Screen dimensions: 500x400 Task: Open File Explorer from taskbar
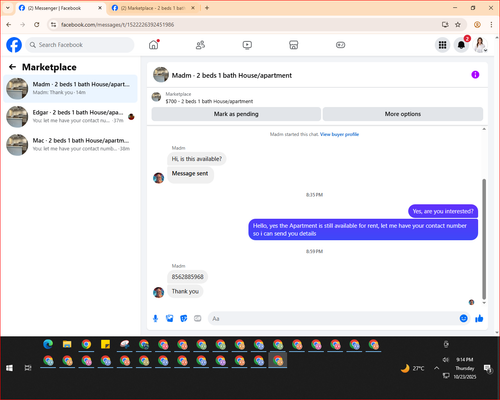pyautogui.click(x=67, y=344)
